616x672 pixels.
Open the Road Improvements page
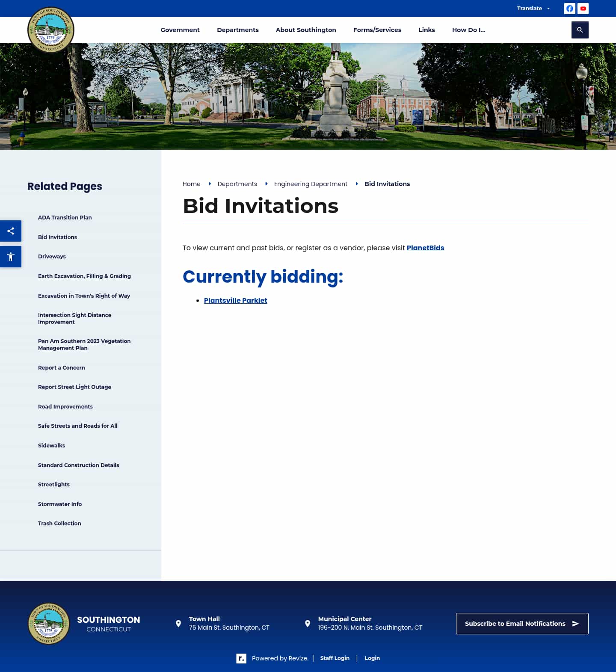pyautogui.click(x=65, y=406)
